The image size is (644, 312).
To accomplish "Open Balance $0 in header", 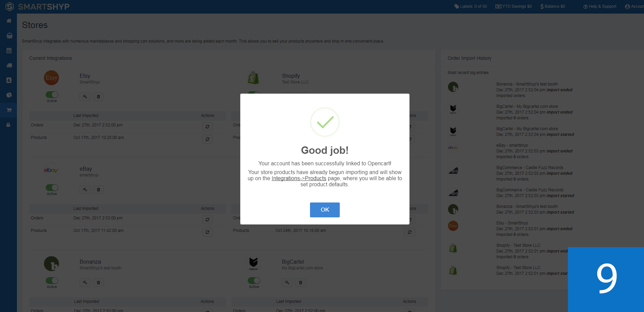I will 553,6.
